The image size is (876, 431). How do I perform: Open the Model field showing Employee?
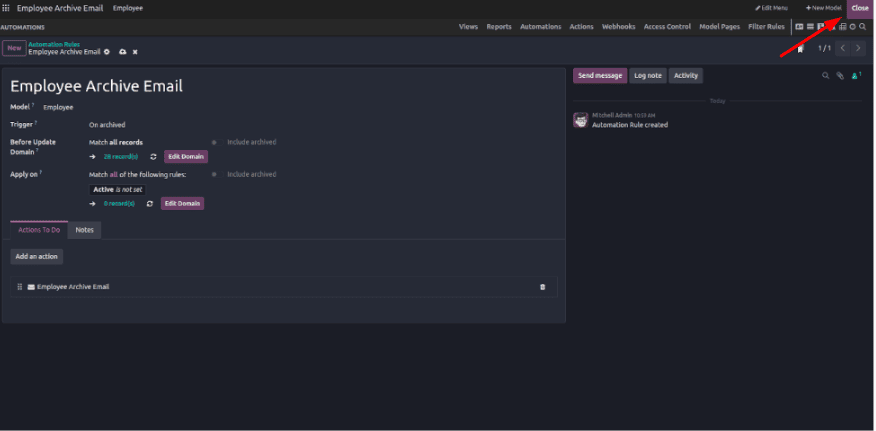point(58,107)
